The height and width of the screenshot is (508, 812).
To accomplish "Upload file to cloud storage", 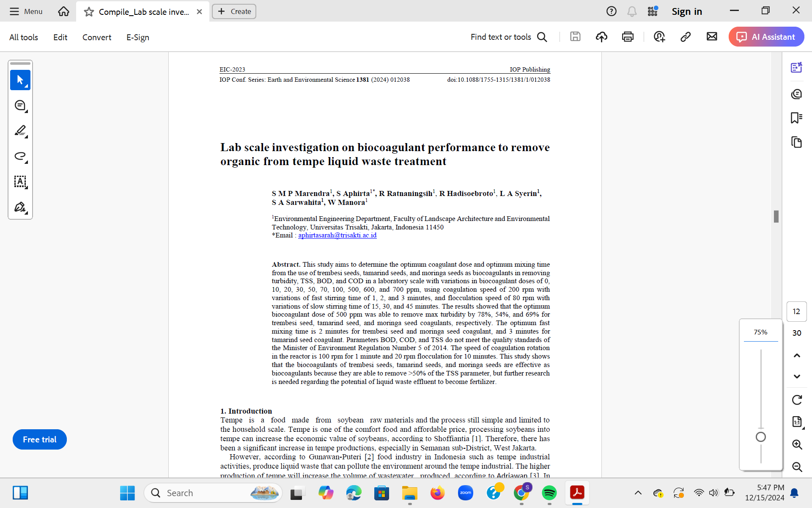I will 601,37.
